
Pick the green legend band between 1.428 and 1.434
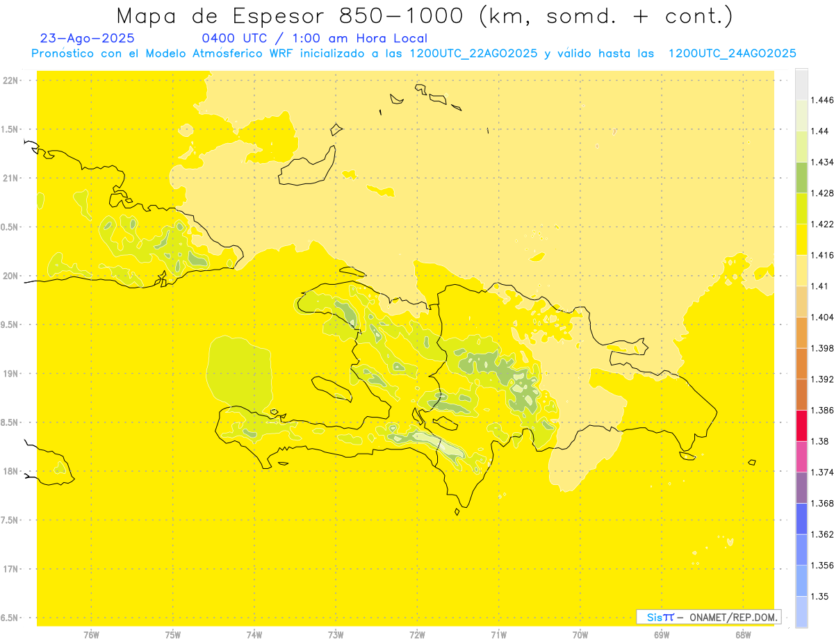[x=801, y=177]
